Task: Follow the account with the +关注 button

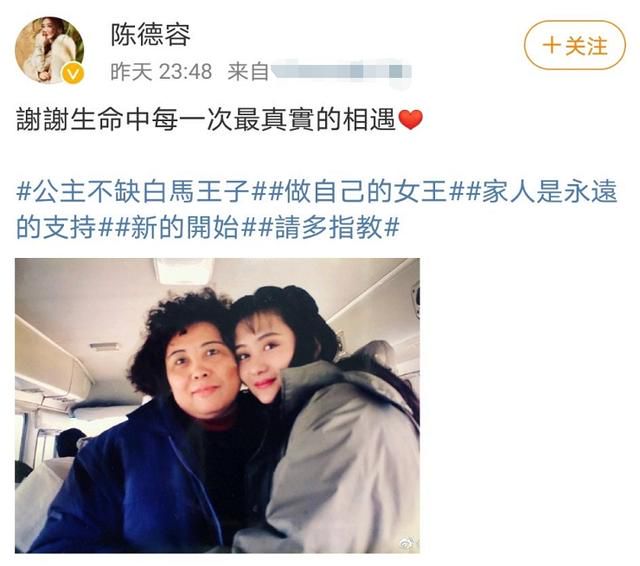Action: point(575,45)
